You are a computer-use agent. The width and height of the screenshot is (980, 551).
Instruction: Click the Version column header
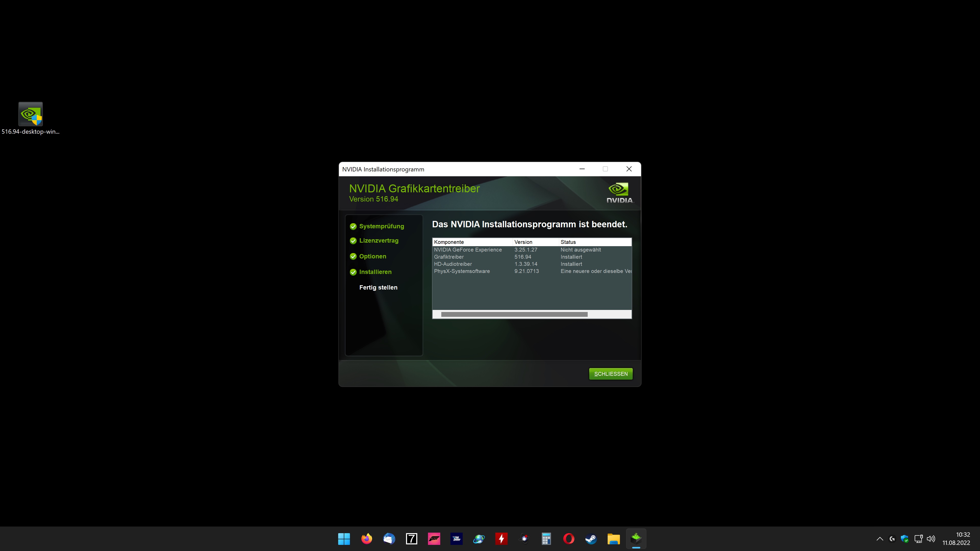tap(536, 242)
